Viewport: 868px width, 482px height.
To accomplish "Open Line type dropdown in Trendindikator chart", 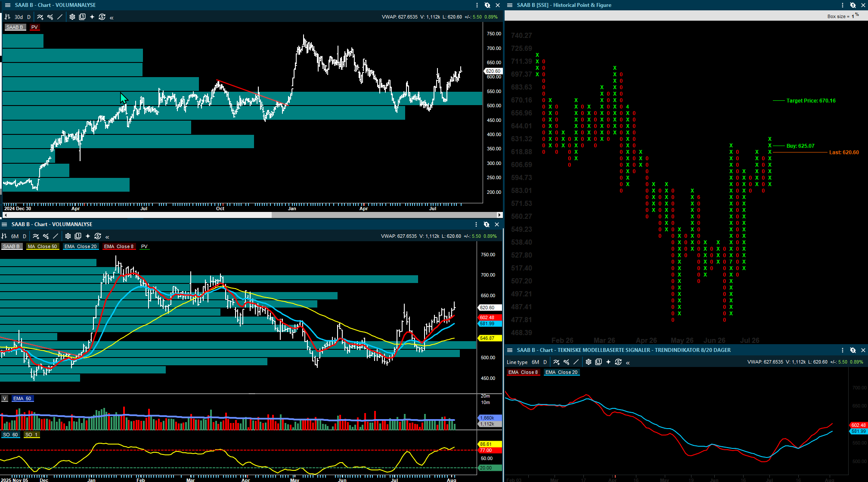I will pyautogui.click(x=517, y=362).
